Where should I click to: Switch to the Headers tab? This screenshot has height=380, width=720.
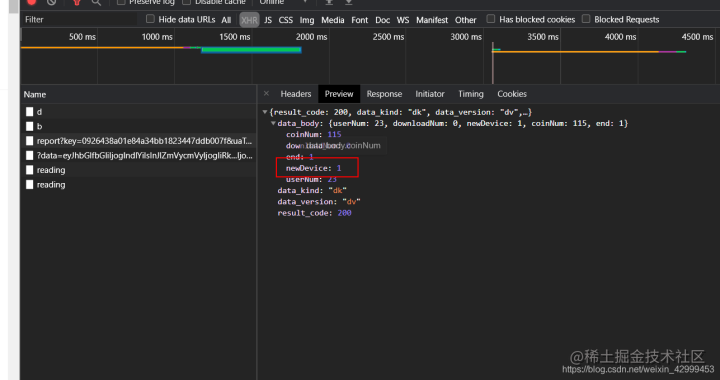pyautogui.click(x=296, y=94)
